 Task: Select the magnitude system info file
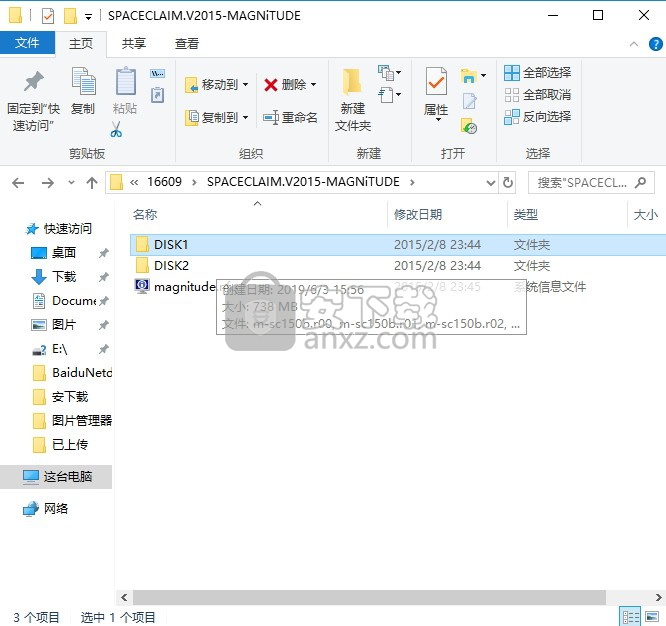tap(175, 287)
